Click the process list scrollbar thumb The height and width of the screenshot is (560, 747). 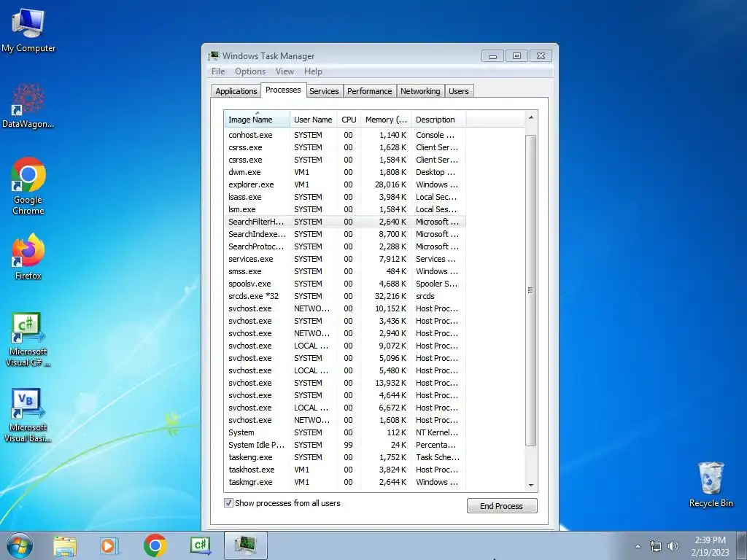click(531, 290)
